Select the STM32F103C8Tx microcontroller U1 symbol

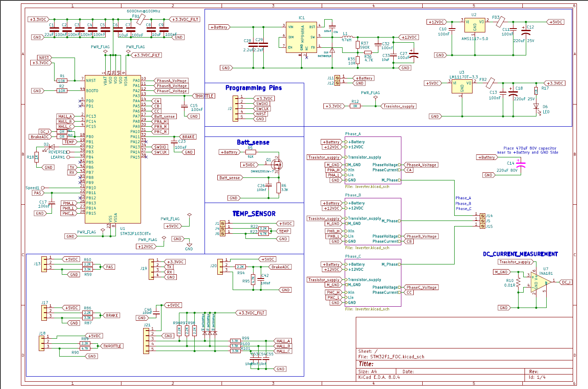pos(112,149)
